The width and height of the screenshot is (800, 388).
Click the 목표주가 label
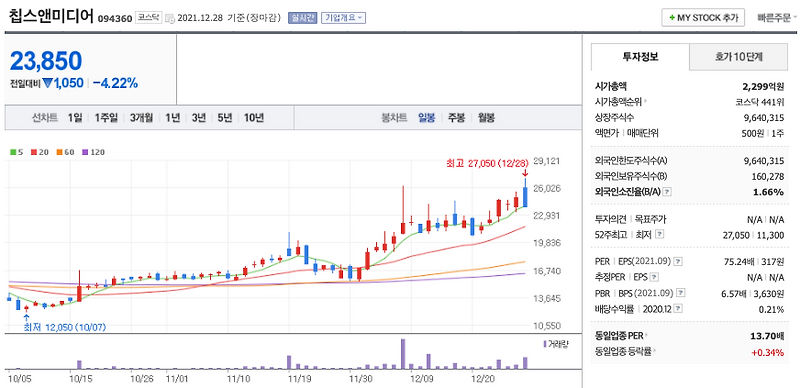[650, 219]
